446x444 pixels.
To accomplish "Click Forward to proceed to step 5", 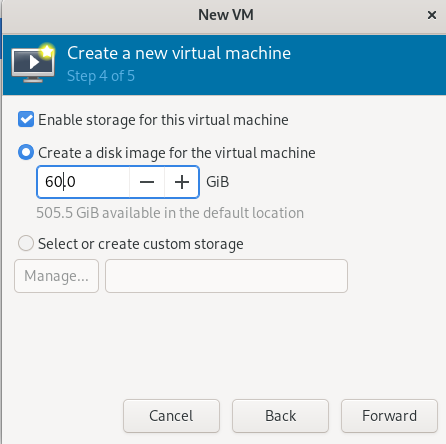I will [x=389, y=416].
